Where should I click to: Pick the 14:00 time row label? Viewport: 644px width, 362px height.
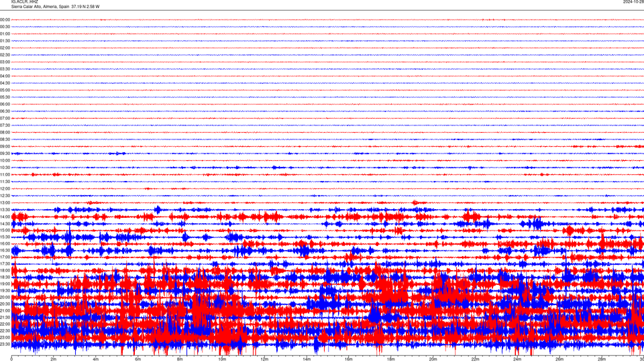coord(5,217)
